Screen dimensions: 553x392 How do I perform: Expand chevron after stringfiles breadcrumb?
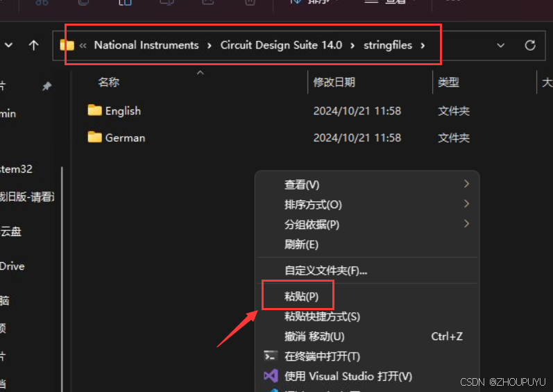click(x=423, y=46)
